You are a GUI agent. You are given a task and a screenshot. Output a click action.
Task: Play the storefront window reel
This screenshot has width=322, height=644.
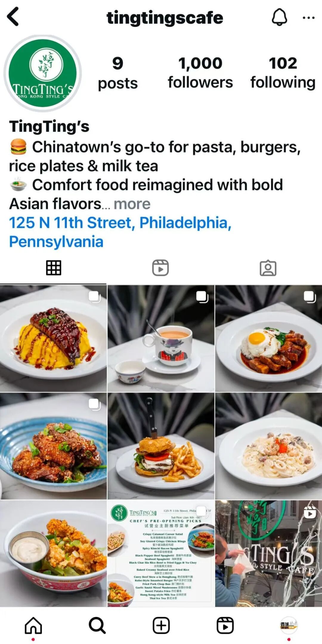tap(269, 554)
